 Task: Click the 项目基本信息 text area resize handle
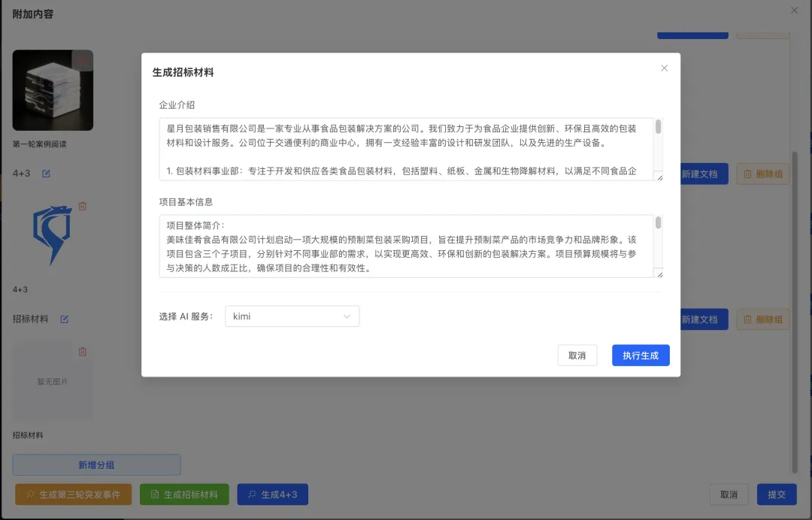(659, 274)
